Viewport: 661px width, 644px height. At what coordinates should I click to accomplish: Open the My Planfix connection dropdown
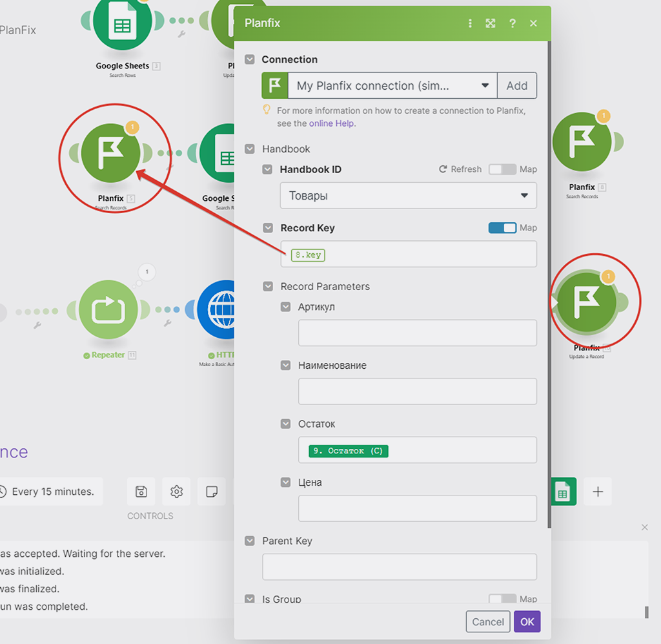(392, 86)
